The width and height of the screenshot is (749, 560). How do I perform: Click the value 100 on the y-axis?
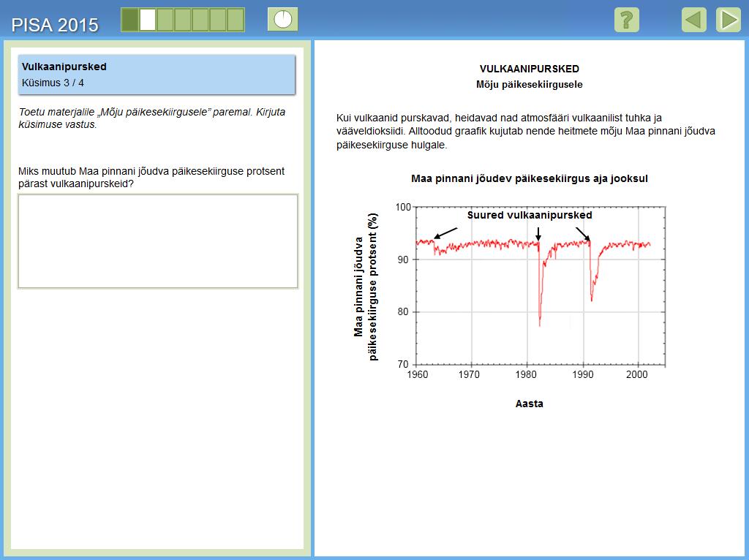pyautogui.click(x=403, y=207)
